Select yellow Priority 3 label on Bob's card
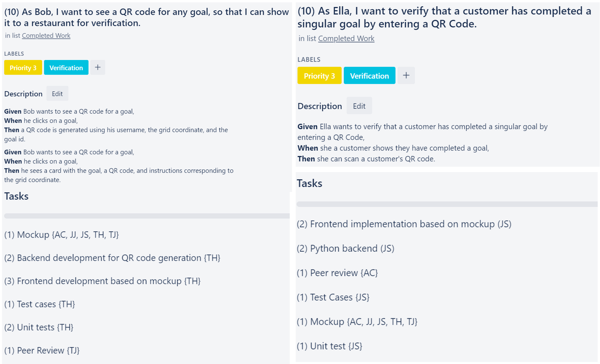This screenshot has height=364, width=600. coord(23,67)
